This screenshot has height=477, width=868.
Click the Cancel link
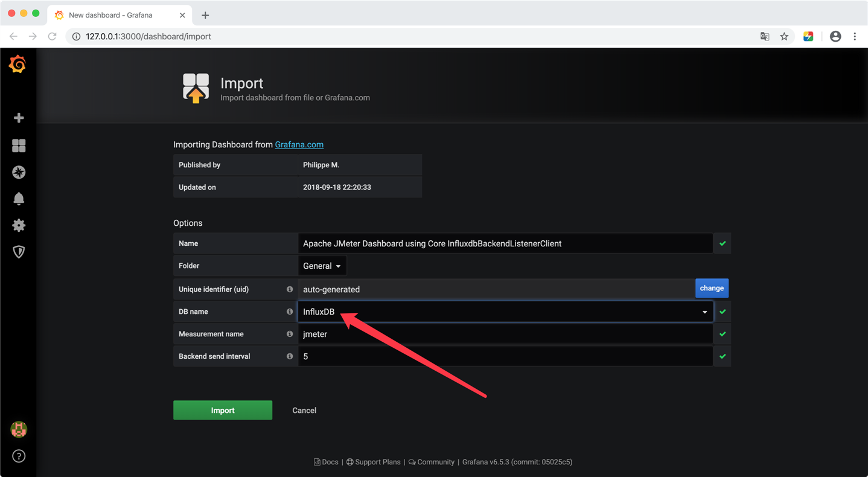click(x=304, y=410)
